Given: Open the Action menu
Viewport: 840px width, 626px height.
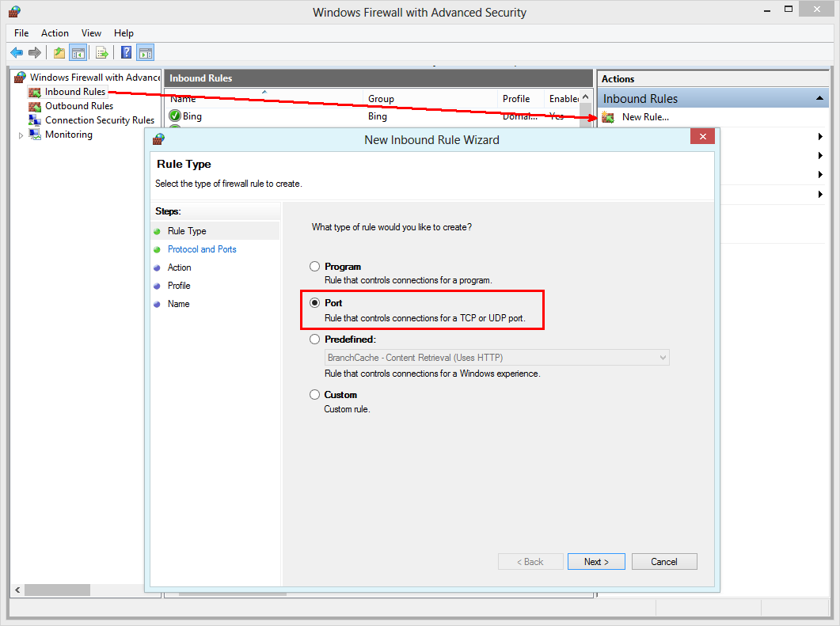Looking at the screenshot, I should 55,33.
